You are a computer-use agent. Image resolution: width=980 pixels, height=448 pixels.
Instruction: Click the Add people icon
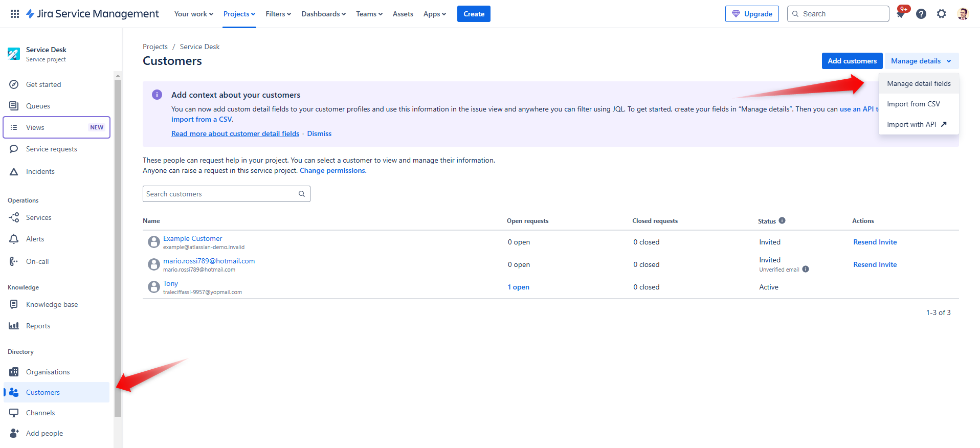pyautogui.click(x=14, y=433)
